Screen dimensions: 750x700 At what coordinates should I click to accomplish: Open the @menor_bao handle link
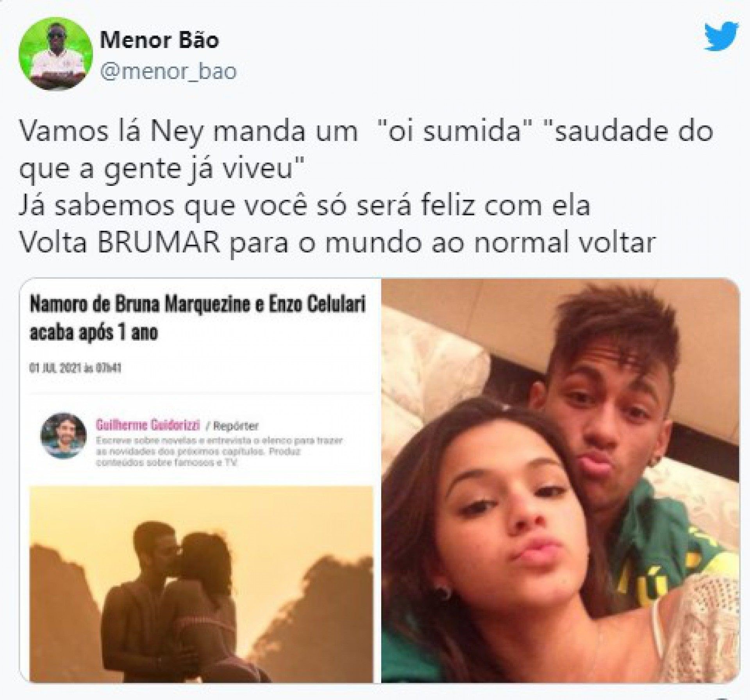[168, 71]
